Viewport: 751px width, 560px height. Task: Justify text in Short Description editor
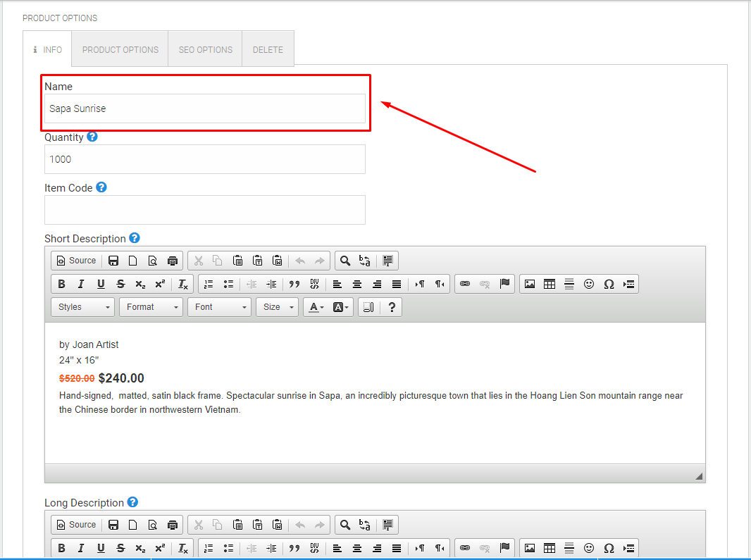(x=397, y=284)
